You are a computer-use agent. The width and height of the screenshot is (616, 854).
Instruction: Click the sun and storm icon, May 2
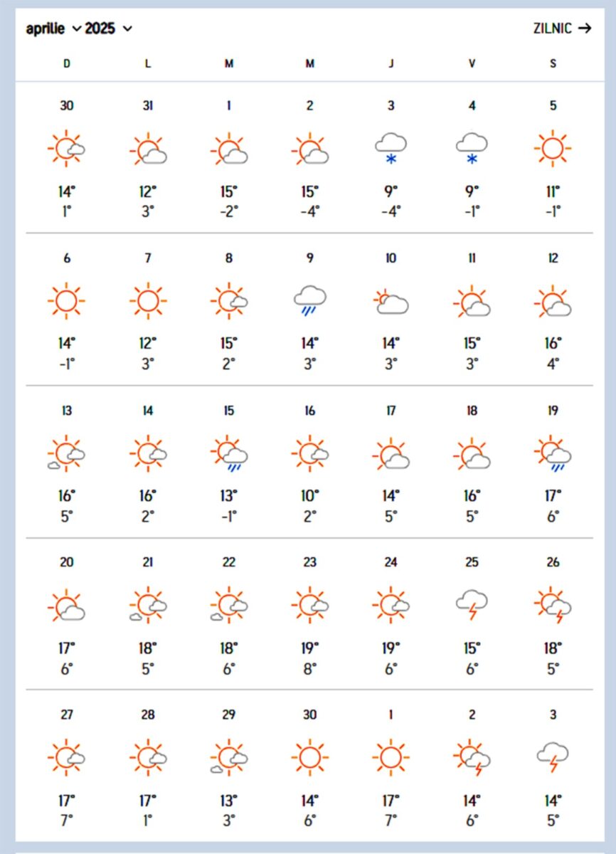472,757
